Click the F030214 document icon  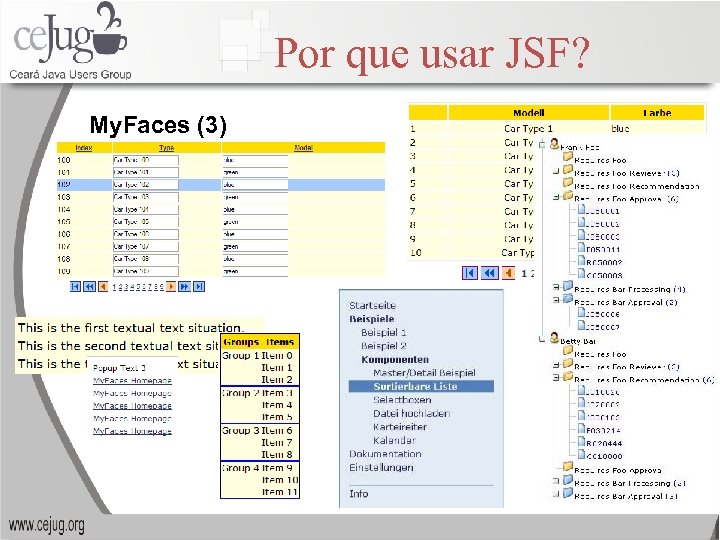[581, 428]
